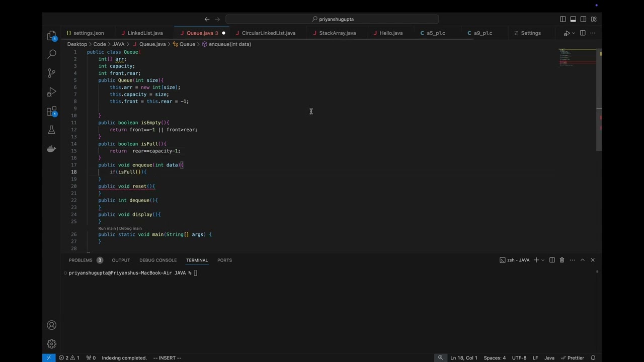The height and width of the screenshot is (362, 644).
Task: Open the Desktop breadcrumb
Action: tap(77, 44)
